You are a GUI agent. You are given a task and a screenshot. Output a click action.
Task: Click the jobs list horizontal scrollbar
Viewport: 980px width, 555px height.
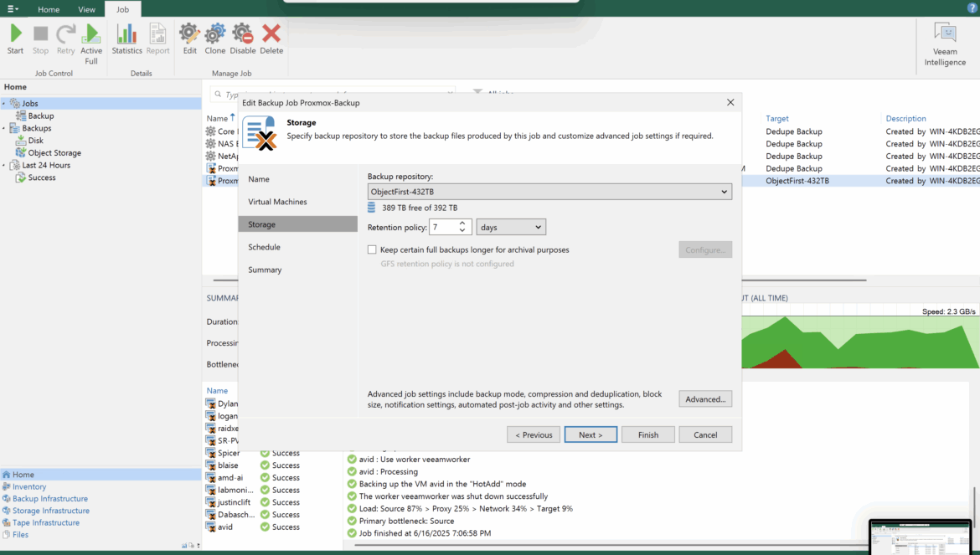click(804, 280)
